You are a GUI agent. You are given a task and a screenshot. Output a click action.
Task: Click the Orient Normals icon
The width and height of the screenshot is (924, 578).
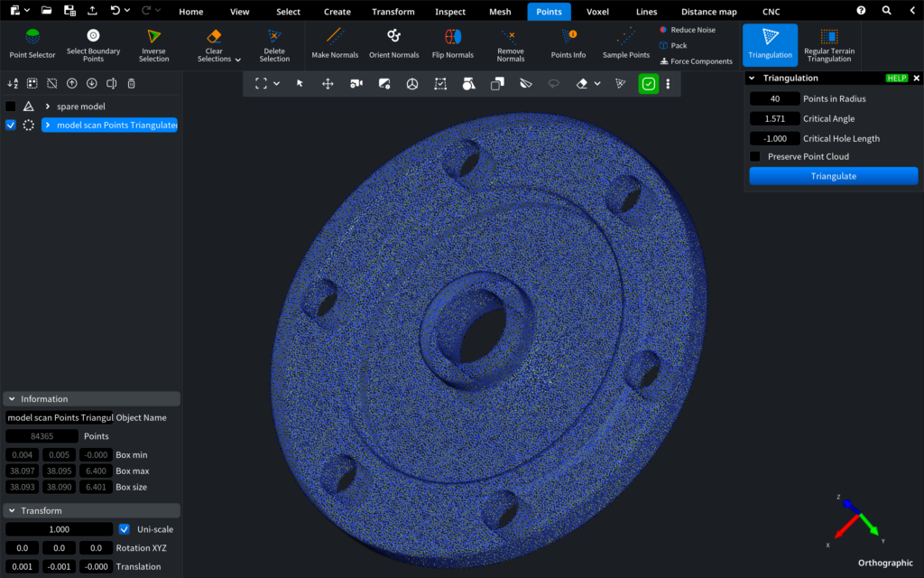click(393, 36)
